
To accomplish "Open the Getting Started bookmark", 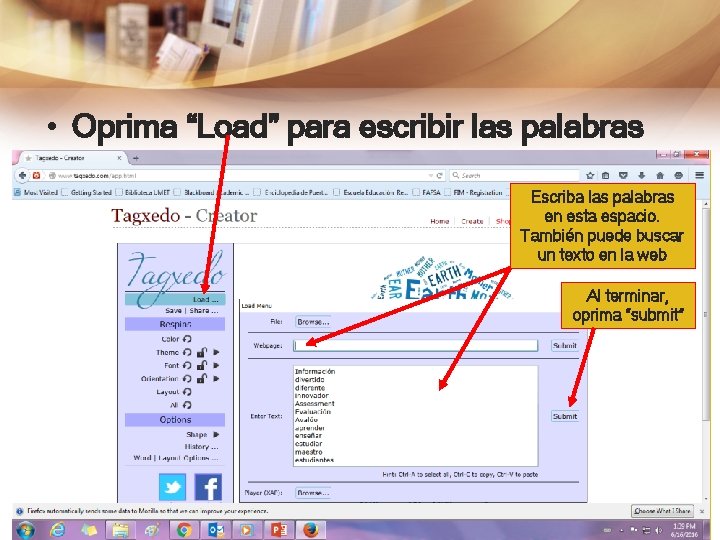I will coord(87,192).
